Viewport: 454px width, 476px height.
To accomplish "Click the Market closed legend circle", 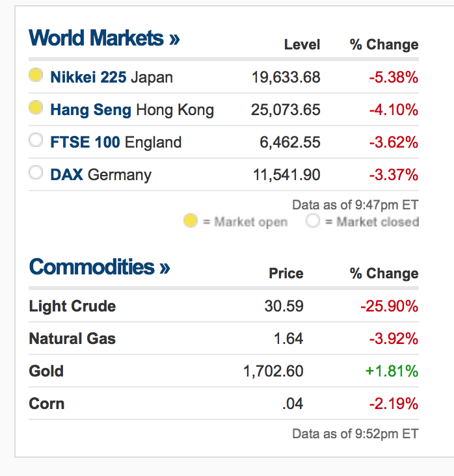I will [313, 221].
